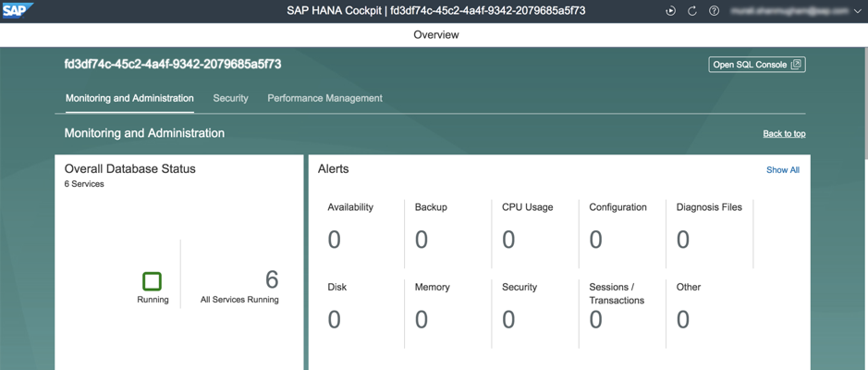Click the Overview page title

pyautogui.click(x=436, y=35)
